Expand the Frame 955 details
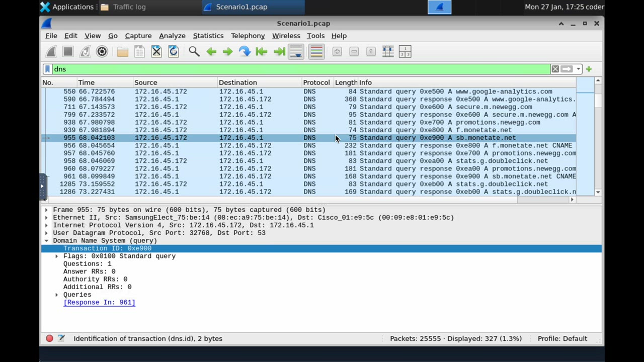This screenshot has width=644, height=362. [46, 210]
